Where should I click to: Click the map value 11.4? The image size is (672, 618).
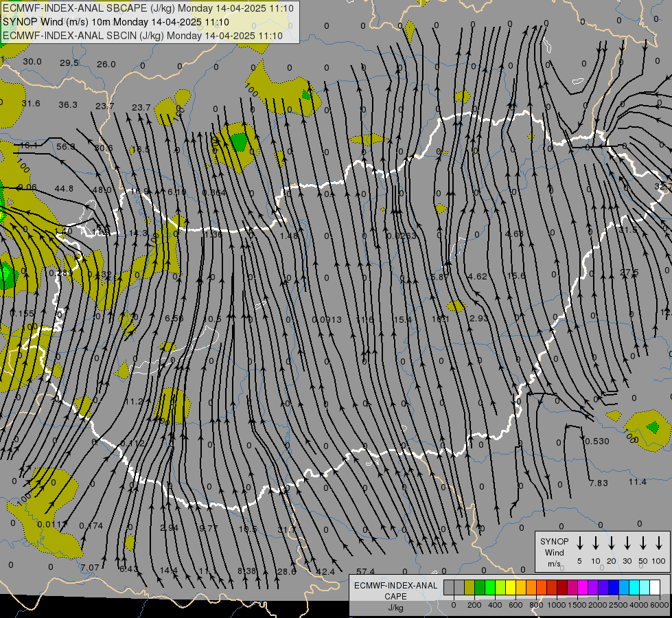[637, 482]
